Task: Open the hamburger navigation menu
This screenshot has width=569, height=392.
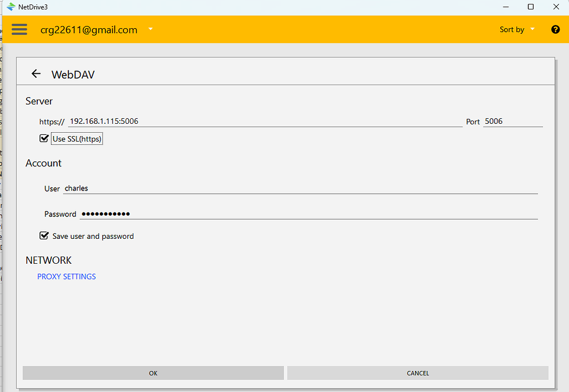Action: point(19,29)
